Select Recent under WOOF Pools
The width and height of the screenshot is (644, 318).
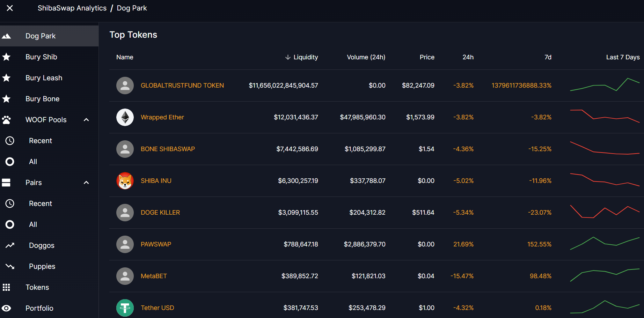49,141
